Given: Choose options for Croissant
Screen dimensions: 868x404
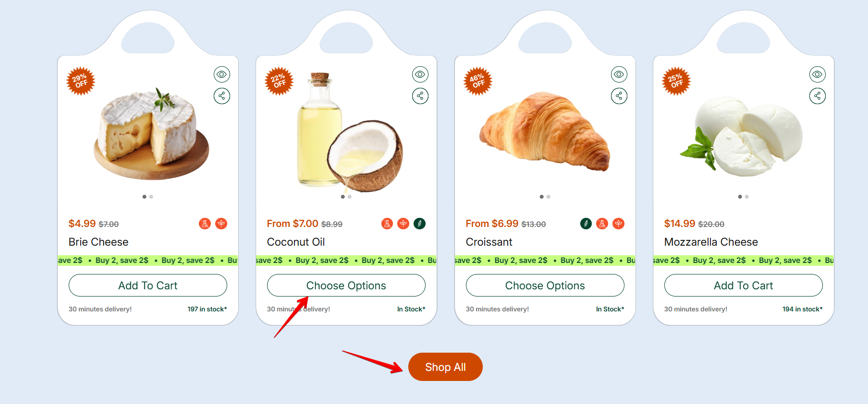Looking at the screenshot, I should coord(545,285).
